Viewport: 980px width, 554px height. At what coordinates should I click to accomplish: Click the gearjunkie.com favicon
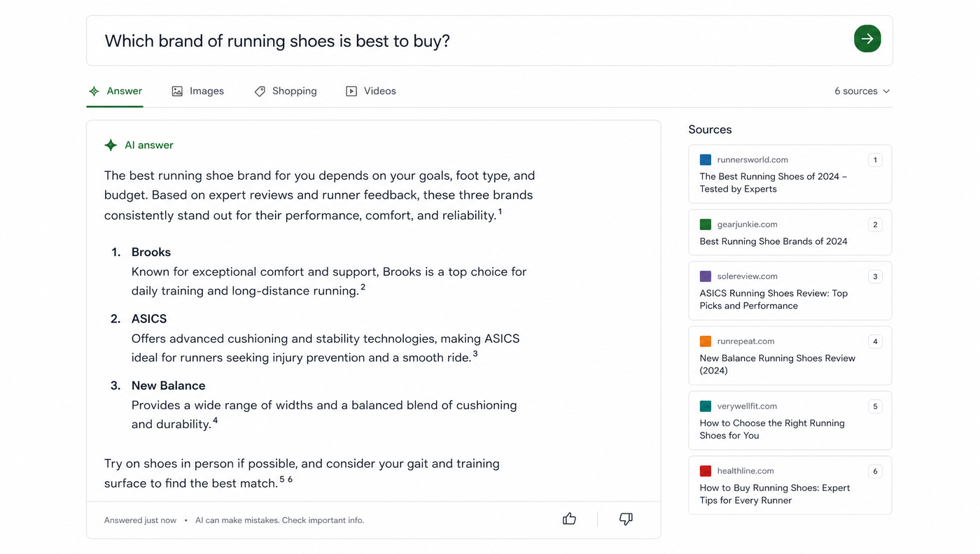pyautogui.click(x=706, y=225)
